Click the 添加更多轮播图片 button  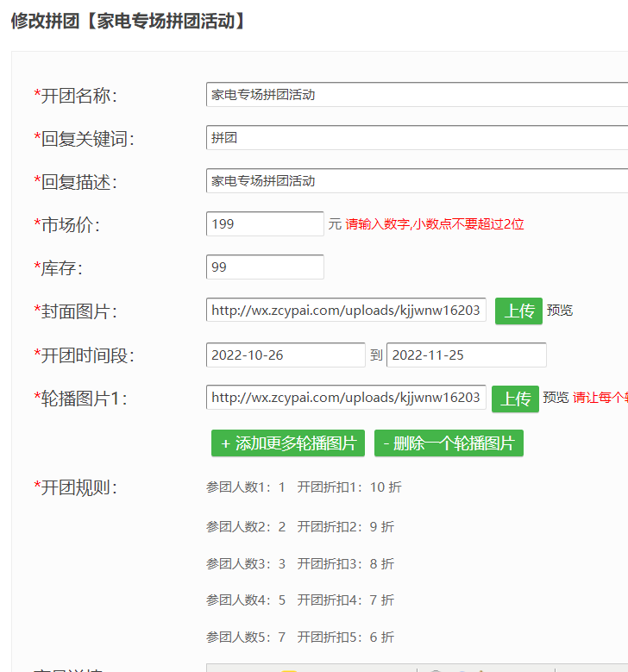[x=288, y=443]
